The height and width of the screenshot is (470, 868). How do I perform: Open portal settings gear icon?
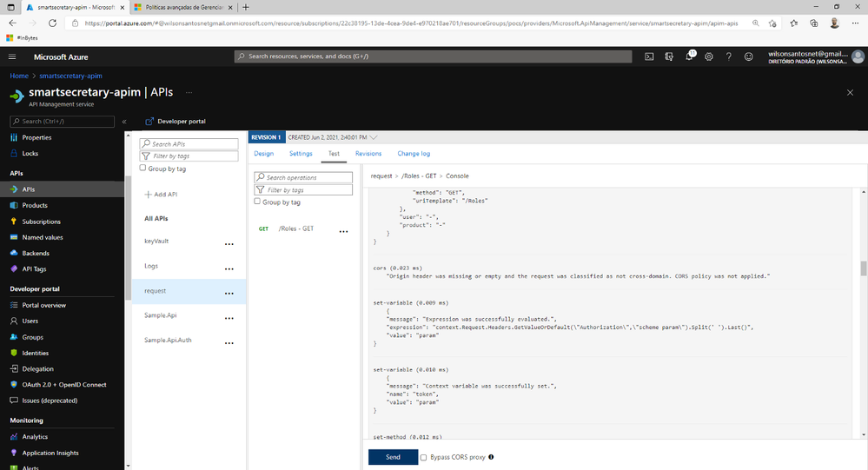[709, 56]
